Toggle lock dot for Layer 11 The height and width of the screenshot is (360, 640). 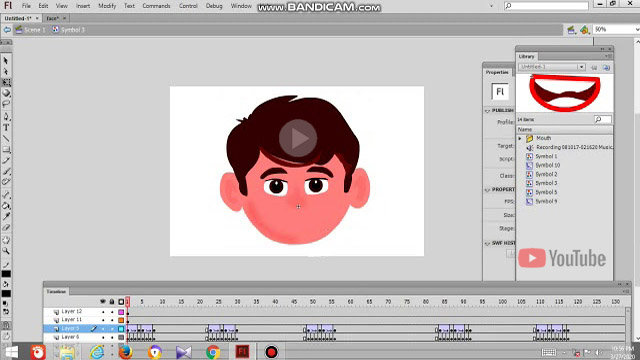[112, 320]
